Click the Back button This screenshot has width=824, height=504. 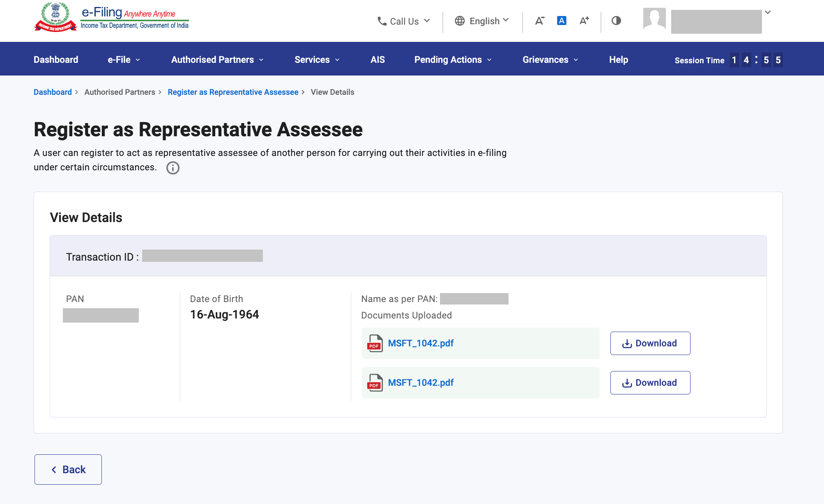[68, 470]
